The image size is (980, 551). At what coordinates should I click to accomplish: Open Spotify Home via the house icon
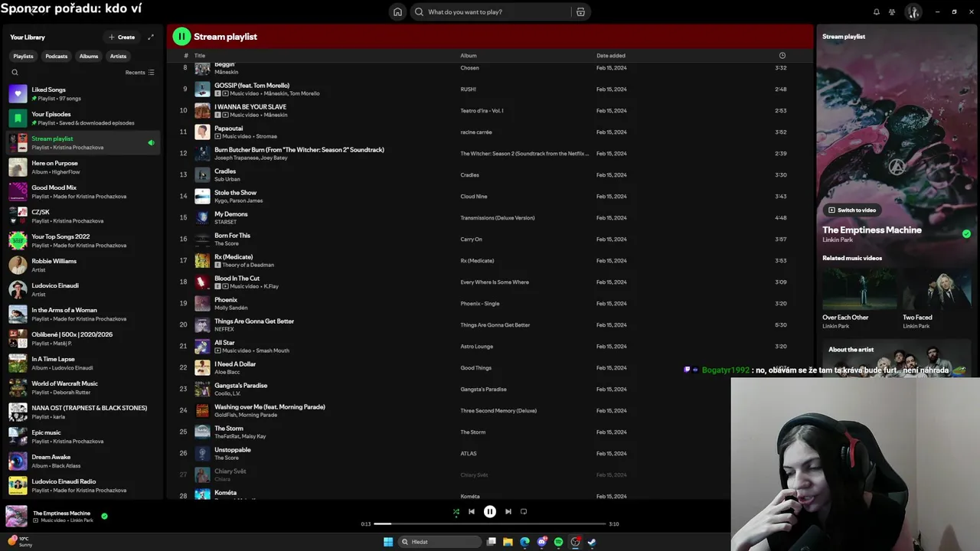397,11
